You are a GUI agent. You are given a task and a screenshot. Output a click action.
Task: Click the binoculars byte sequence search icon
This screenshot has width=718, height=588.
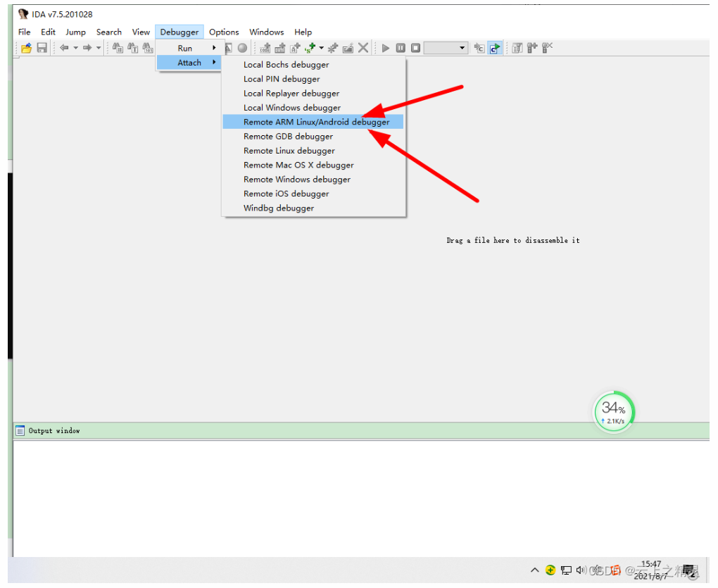[147, 48]
